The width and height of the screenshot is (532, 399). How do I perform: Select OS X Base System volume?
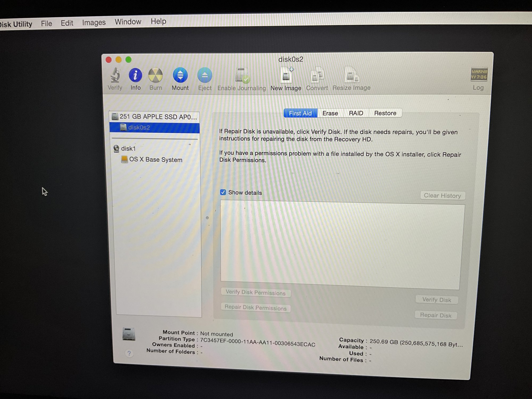(155, 160)
